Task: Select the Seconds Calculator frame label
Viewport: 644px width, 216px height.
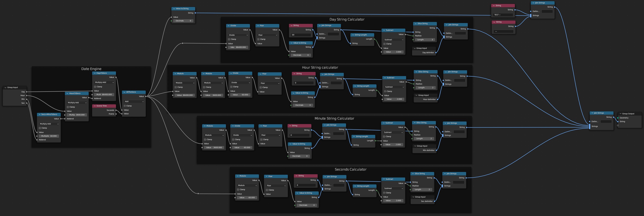Action: [x=350, y=169]
